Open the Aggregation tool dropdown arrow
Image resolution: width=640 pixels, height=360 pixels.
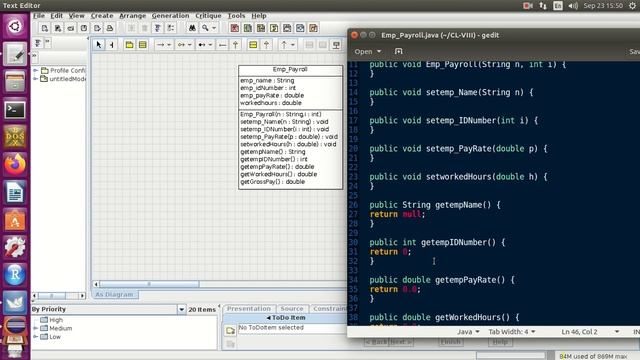click(190, 45)
